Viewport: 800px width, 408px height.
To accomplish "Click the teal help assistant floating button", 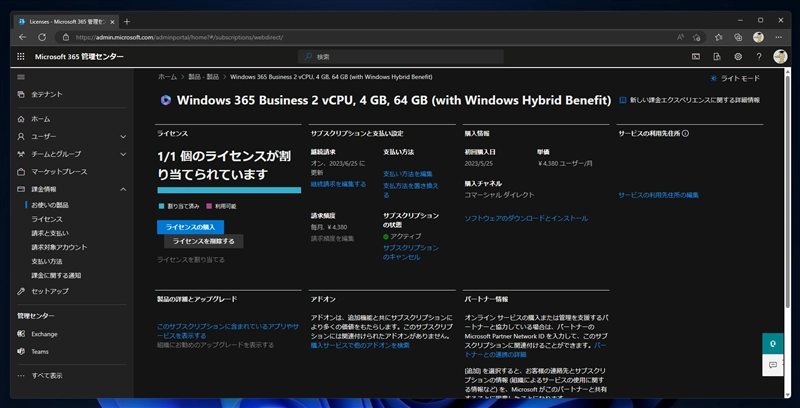I will tap(772, 344).
